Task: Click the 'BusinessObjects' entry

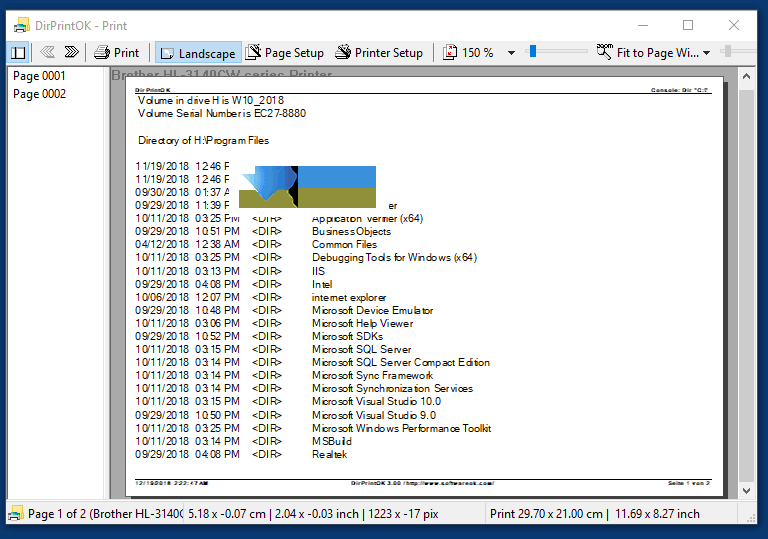Action: point(351,231)
